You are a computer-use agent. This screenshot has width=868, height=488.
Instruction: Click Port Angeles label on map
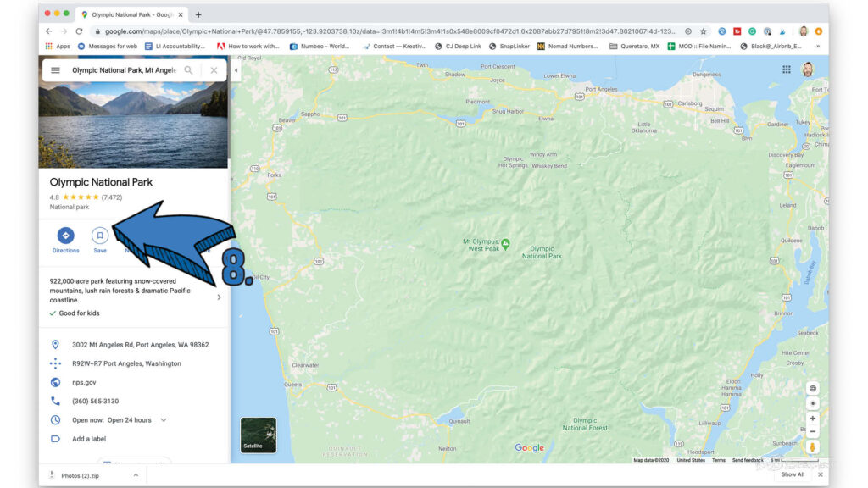pos(601,89)
